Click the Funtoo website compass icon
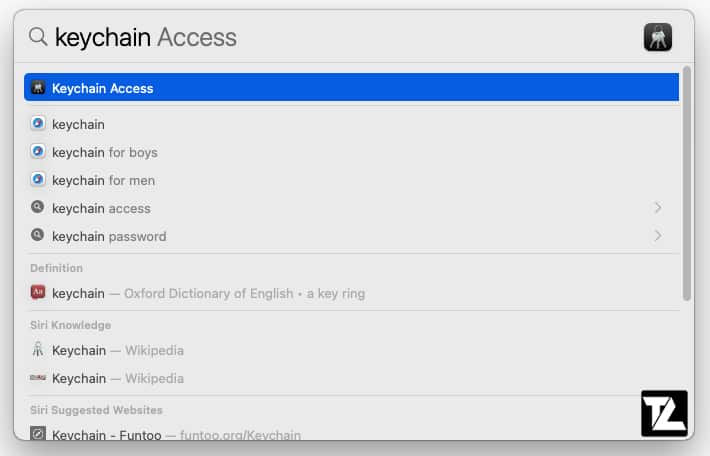The image size is (710, 456). click(x=38, y=433)
